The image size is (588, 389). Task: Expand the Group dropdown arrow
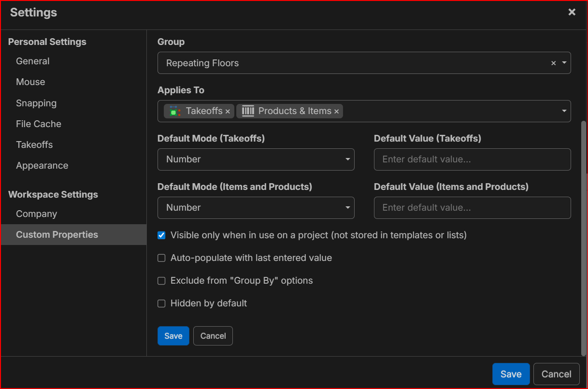point(564,63)
